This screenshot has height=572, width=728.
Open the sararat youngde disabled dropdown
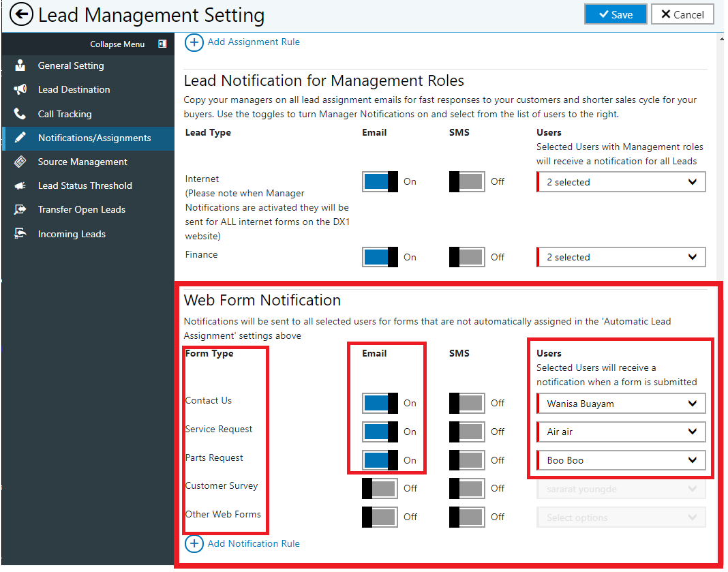click(621, 489)
